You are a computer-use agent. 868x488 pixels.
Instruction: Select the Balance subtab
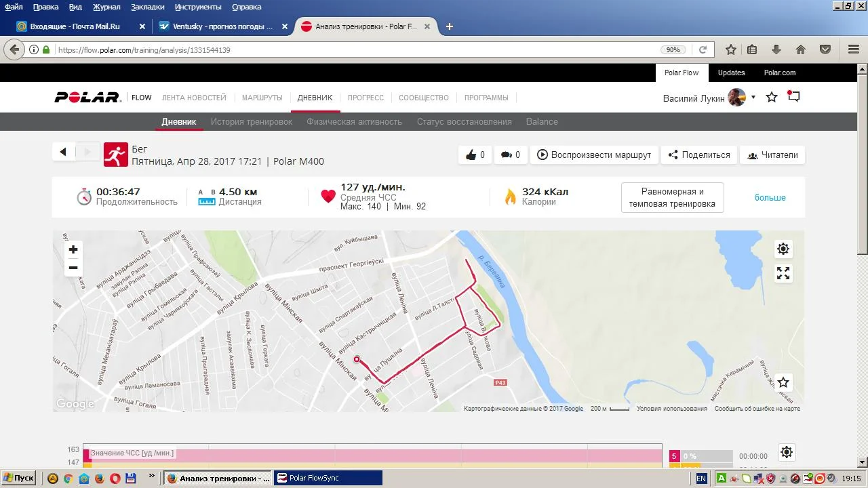coord(542,122)
